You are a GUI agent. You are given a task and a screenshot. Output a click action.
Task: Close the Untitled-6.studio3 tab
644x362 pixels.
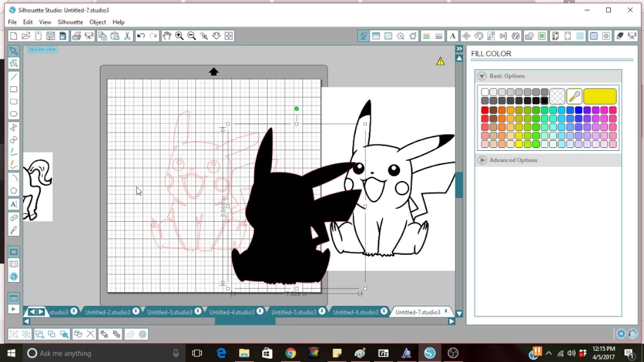384,312
